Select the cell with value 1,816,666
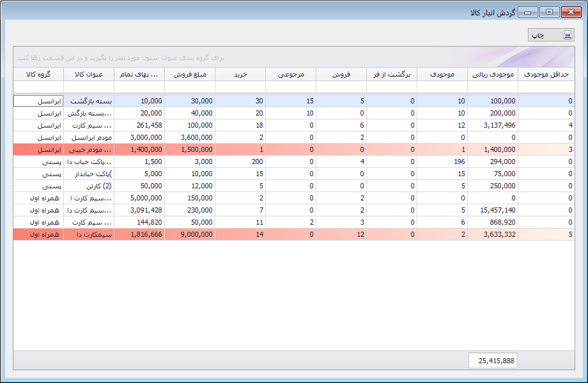The width and height of the screenshot is (588, 383). (x=139, y=234)
